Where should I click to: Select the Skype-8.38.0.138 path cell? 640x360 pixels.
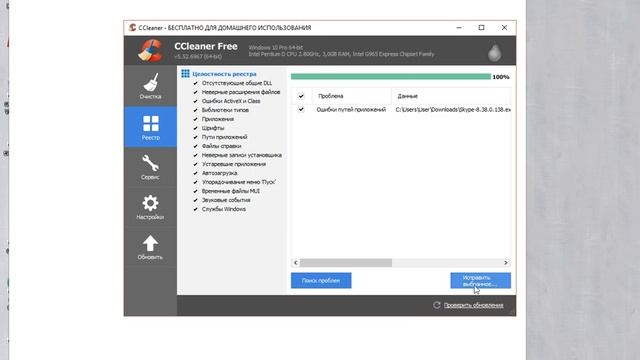click(x=453, y=109)
